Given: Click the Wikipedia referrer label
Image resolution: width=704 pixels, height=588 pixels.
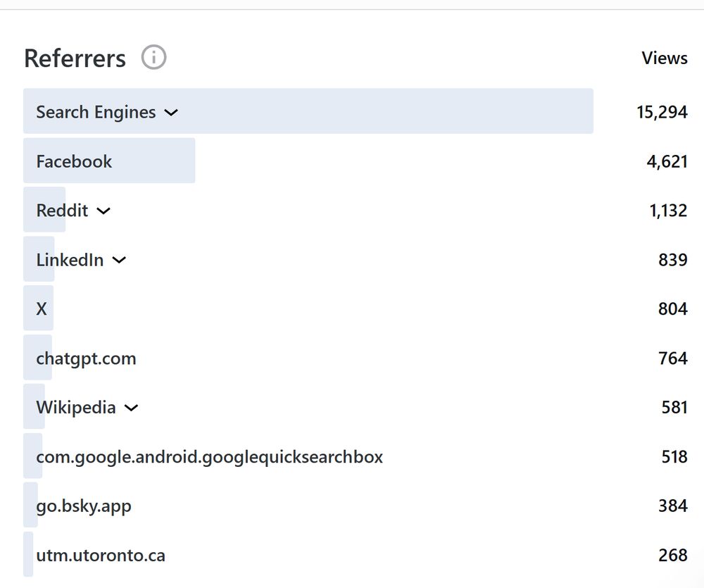Looking at the screenshot, I should pos(76,408).
